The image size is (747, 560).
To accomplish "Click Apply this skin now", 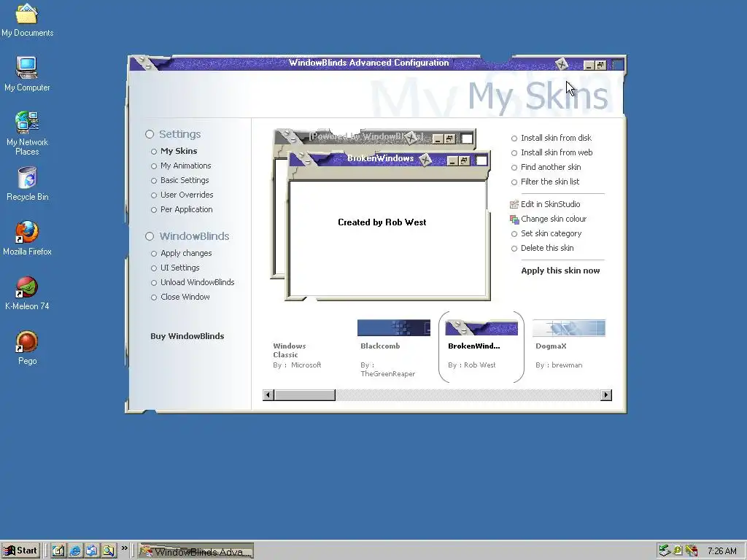I will pyautogui.click(x=560, y=271).
